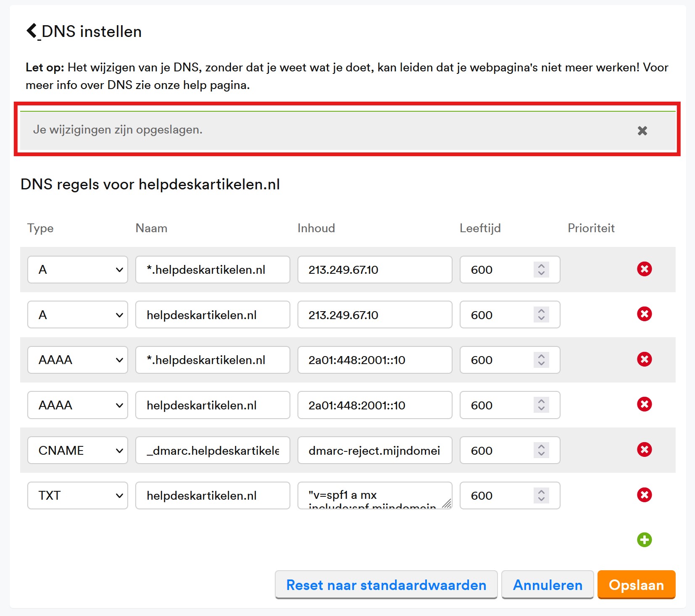Edit name field of fourth row AAAA record
The height and width of the screenshot is (616, 695).
tap(213, 405)
